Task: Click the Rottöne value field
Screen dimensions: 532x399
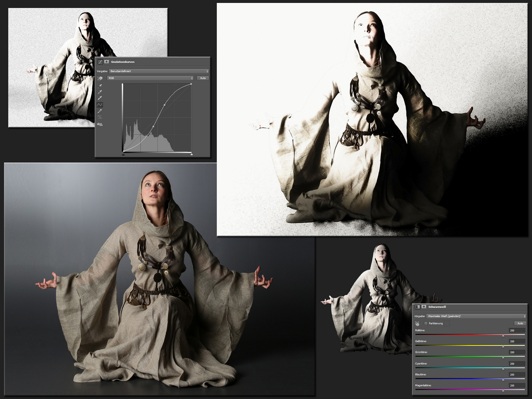Action: tap(517, 330)
